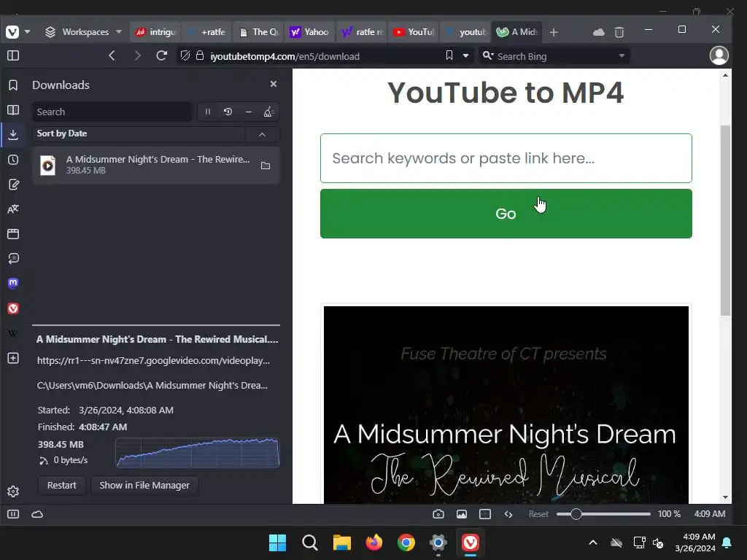Open the Sort by Date dropdown
Screen dimensions: 747x560
pyautogui.click(x=138, y=134)
